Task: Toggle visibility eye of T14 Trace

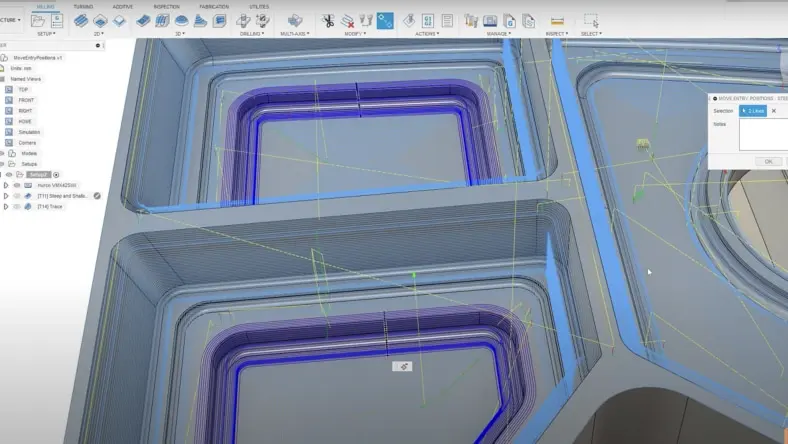Action: 17,206
